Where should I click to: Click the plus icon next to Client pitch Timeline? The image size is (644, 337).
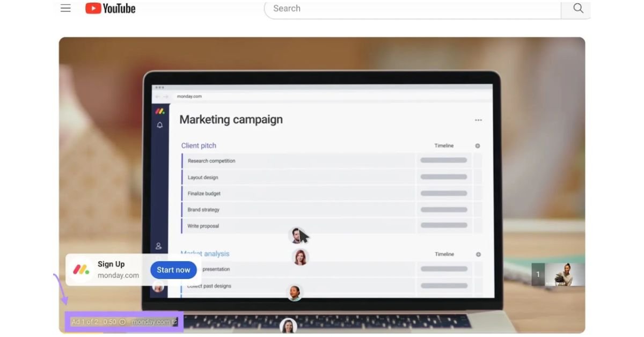[478, 146]
